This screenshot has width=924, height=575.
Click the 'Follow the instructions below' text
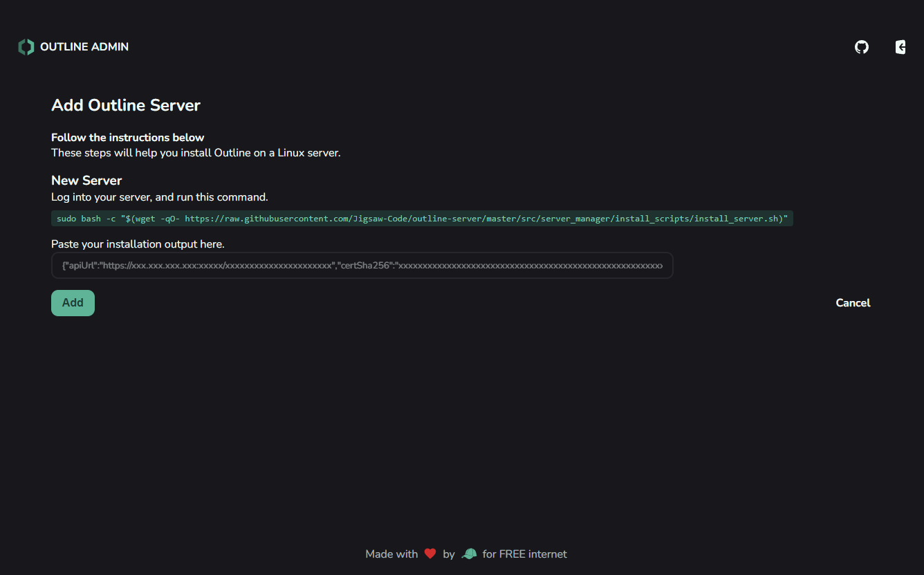pos(128,138)
